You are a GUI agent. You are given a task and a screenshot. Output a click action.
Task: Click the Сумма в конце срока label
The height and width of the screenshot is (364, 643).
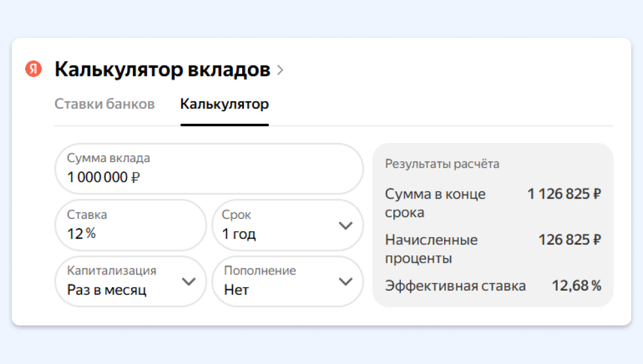[435, 203]
